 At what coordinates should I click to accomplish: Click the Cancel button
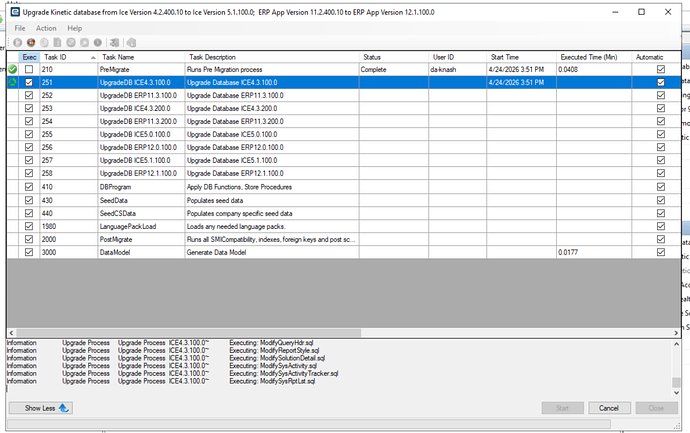pyautogui.click(x=609, y=408)
